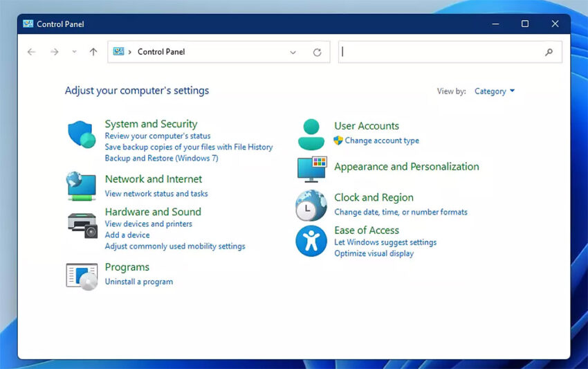Image resolution: width=588 pixels, height=369 pixels.
Task: Click Uninstall a program
Action: [x=139, y=282]
